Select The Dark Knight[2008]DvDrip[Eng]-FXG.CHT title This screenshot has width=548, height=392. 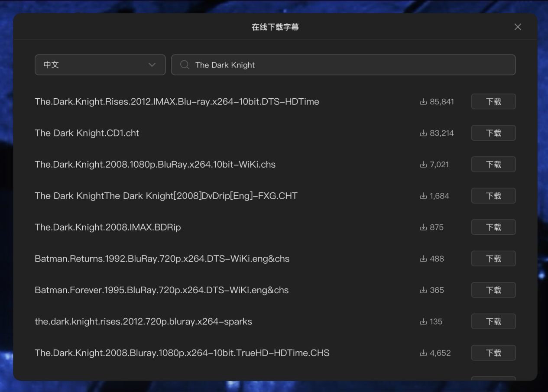[x=166, y=196]
